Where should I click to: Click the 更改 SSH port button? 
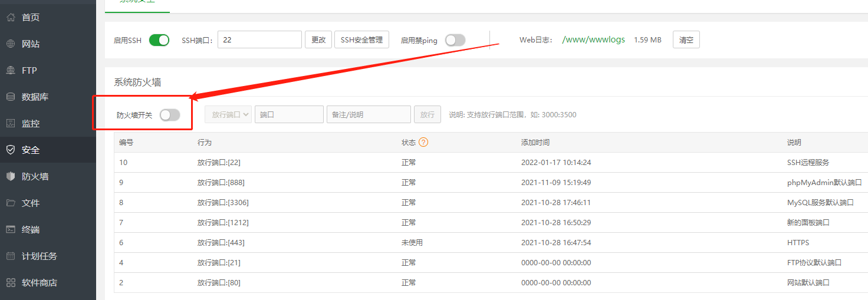(318, 39)
